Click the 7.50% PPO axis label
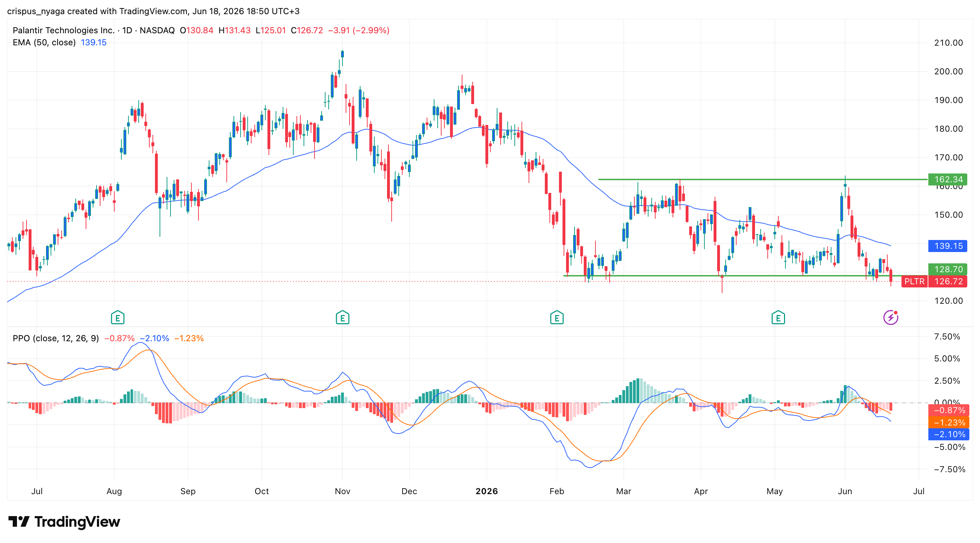Image resolution: width=980 pixels, height=543 pixels. click(x=947, y=336)
